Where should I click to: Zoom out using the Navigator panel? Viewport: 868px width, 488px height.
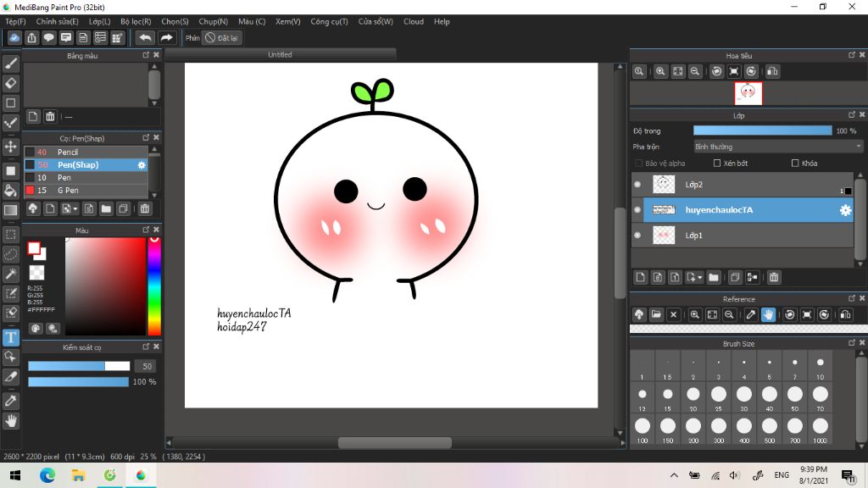[x=695, y=71]
